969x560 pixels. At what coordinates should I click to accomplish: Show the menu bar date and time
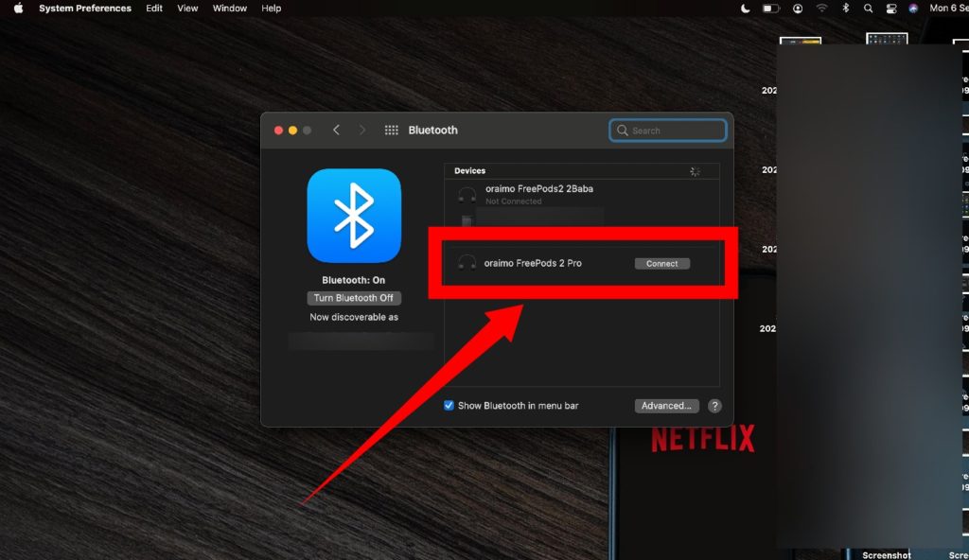tap(948, 8)
